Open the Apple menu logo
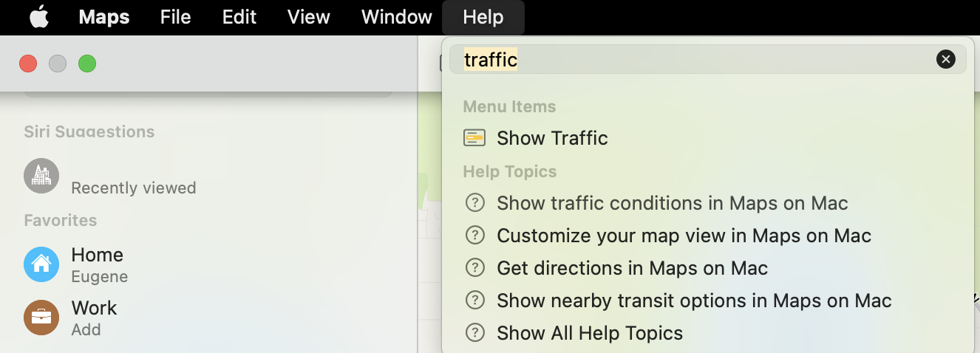 pos(38,17)
